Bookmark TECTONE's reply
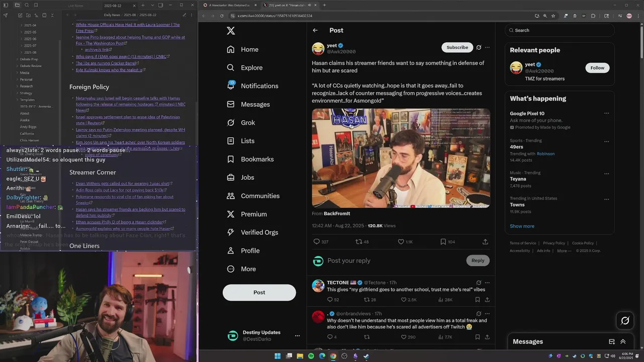This screenshot has height=362, width=644. click(477, 300)
